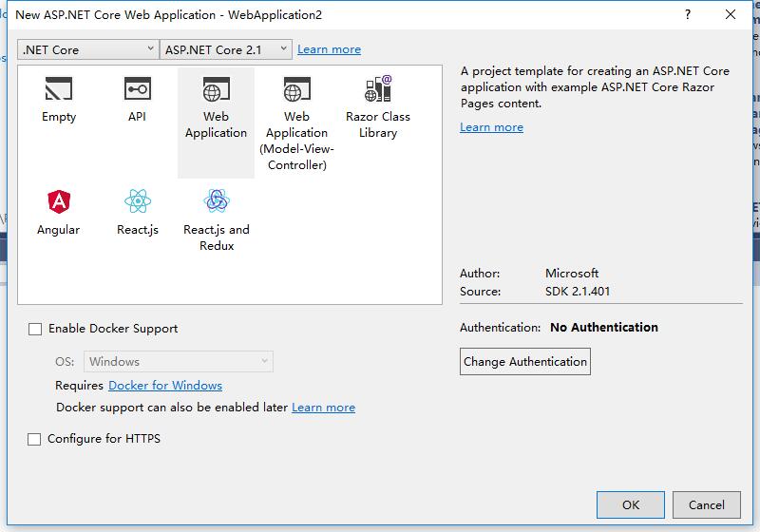The width and height of the screenshot is (760, 532).
Task: Click the help question mark in title bar
Action: [687, 14]
